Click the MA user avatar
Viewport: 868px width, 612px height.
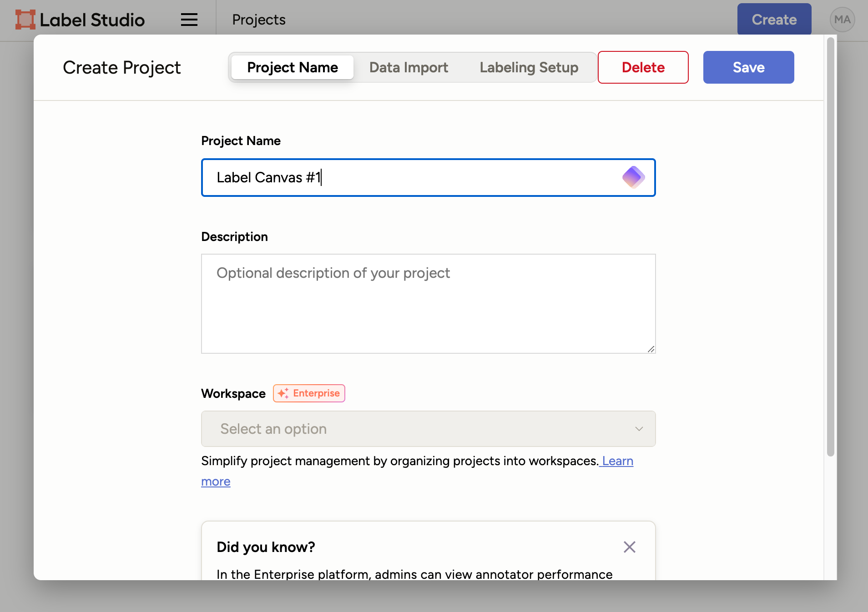click(x=842, y=20)
